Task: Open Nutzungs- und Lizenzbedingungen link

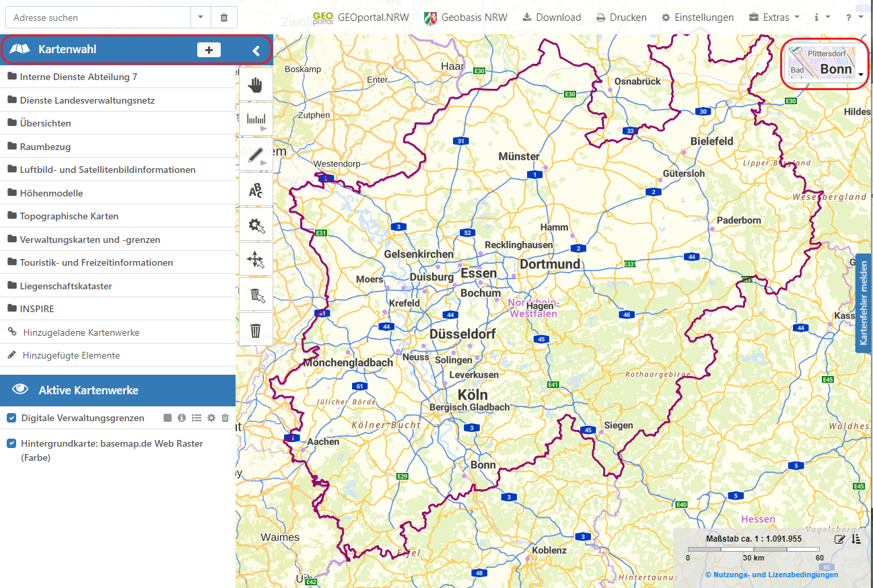Action: point(771,575)
